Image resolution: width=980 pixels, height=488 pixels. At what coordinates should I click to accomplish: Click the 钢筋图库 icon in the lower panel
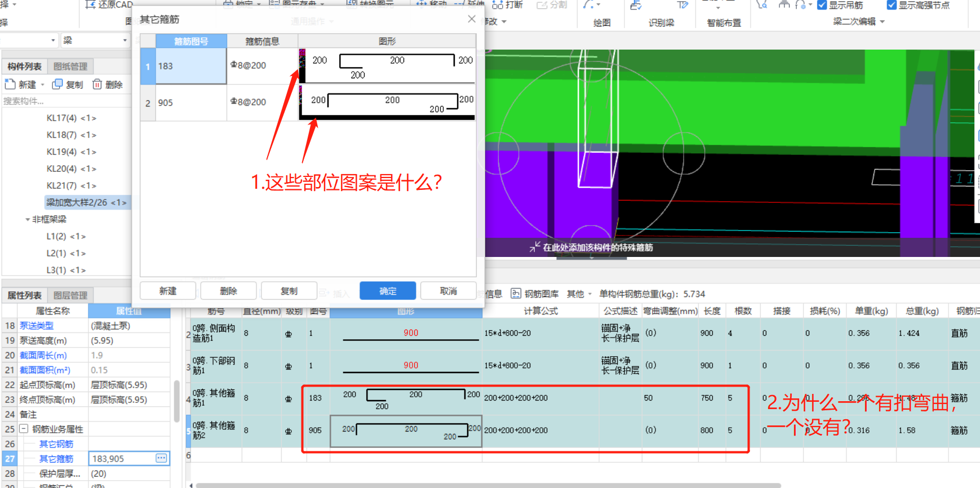pos(516,294)
